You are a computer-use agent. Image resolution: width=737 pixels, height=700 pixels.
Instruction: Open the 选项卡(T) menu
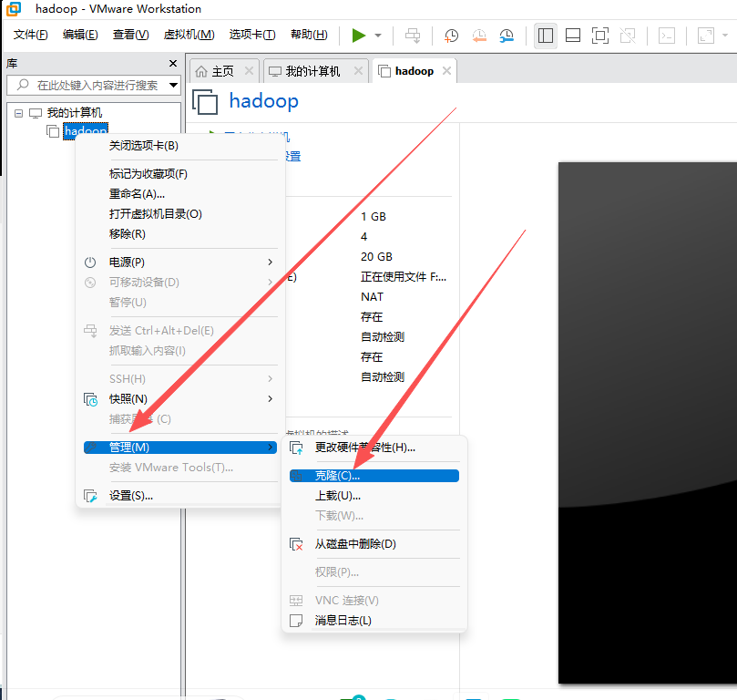coord(252,35)
